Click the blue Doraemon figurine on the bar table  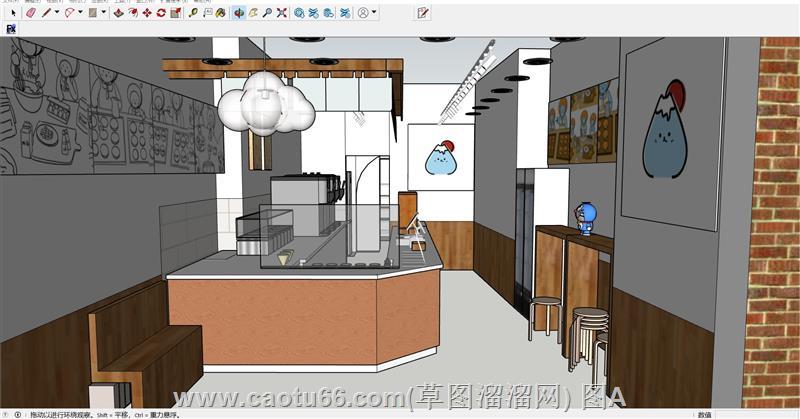[586, 218]
